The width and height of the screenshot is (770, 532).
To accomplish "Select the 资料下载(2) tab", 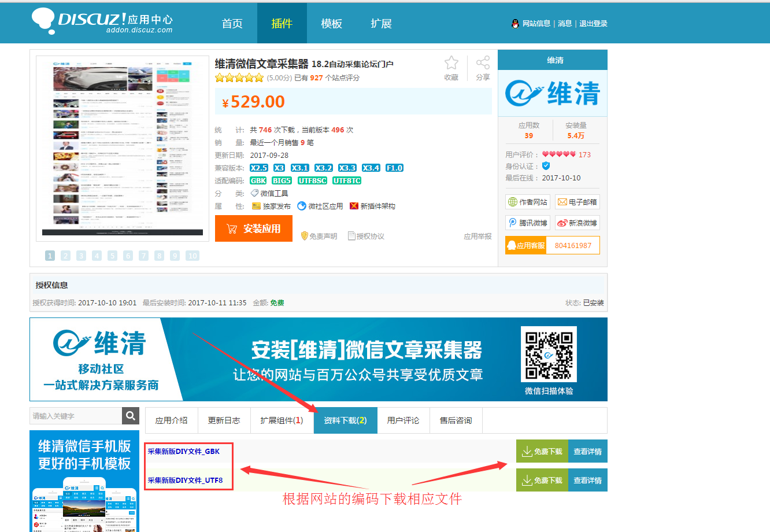I will (345, 420).
